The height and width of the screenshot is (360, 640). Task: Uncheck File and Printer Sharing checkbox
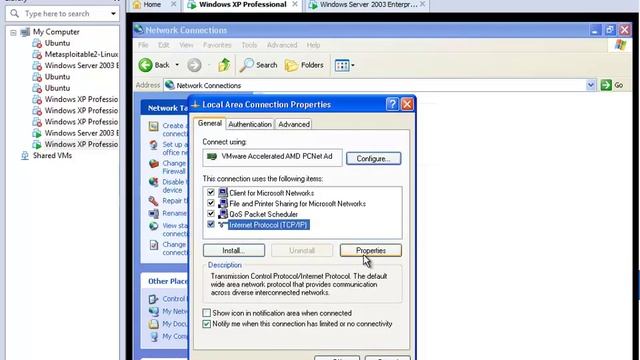tap(211, 203)
